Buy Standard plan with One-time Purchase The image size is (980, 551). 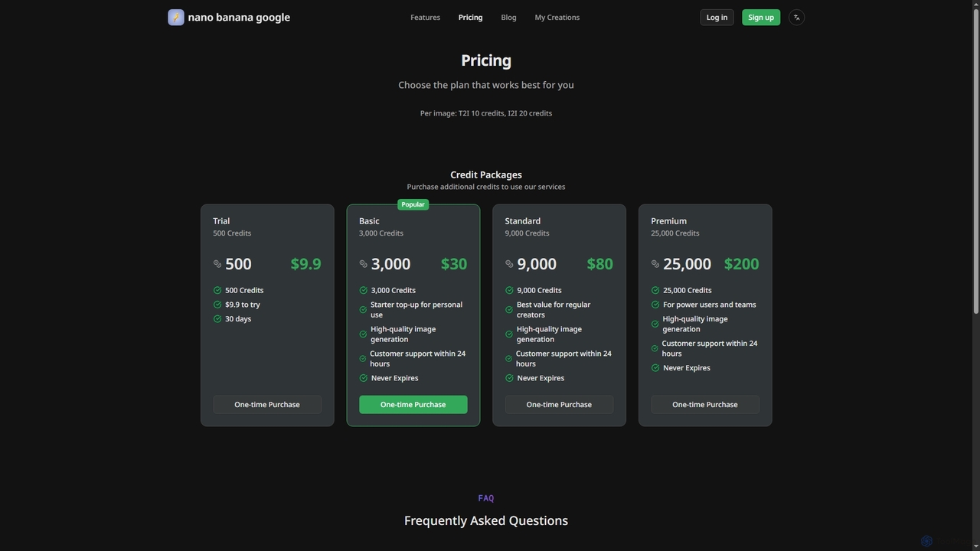point(559,405)
